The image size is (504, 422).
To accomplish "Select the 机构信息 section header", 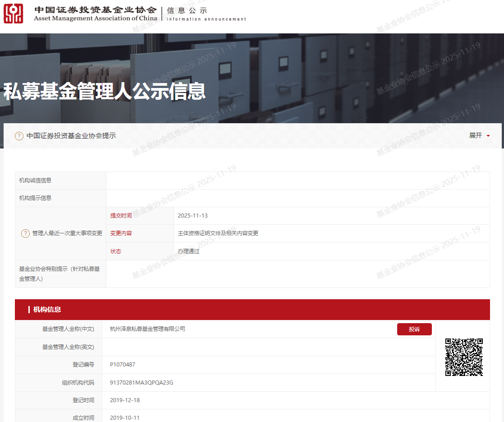I will tap(47, 310).
